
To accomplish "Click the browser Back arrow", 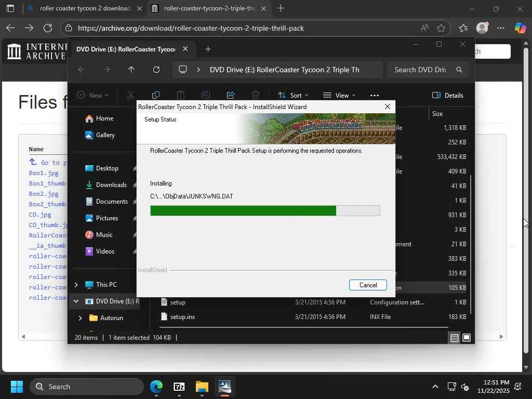I will pyautogui.click(x=10, y=28).
